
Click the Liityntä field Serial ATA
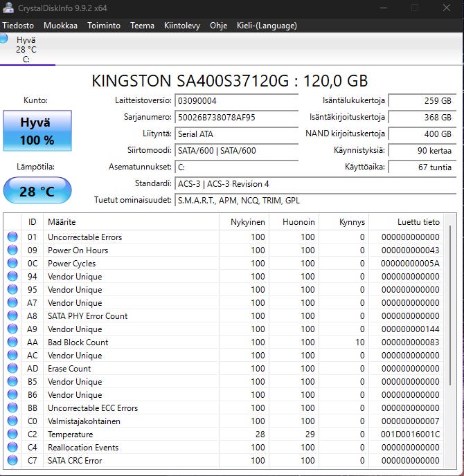(x=237, y=134)
